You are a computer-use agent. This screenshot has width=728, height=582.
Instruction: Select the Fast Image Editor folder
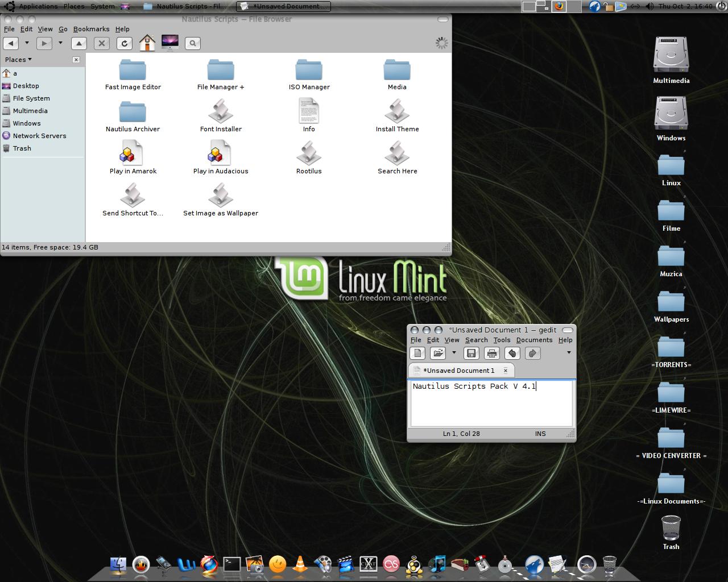[133, 74]
